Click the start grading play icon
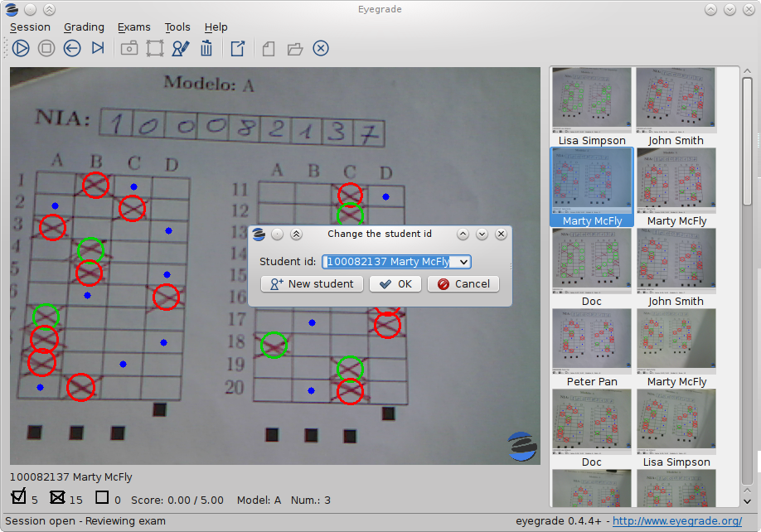Screen dimensions: 761x532 [x=22, y=48]
